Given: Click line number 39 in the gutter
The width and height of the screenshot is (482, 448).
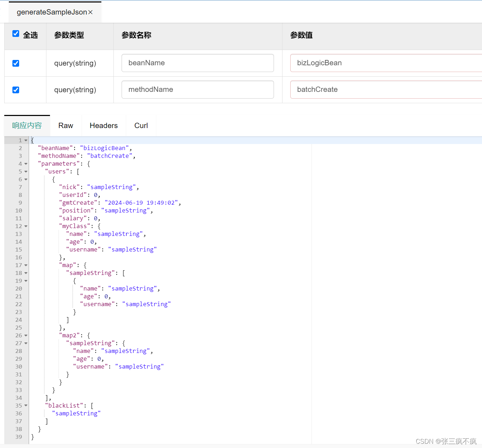Looking at the screenshot, I should (x=18, y=437).
